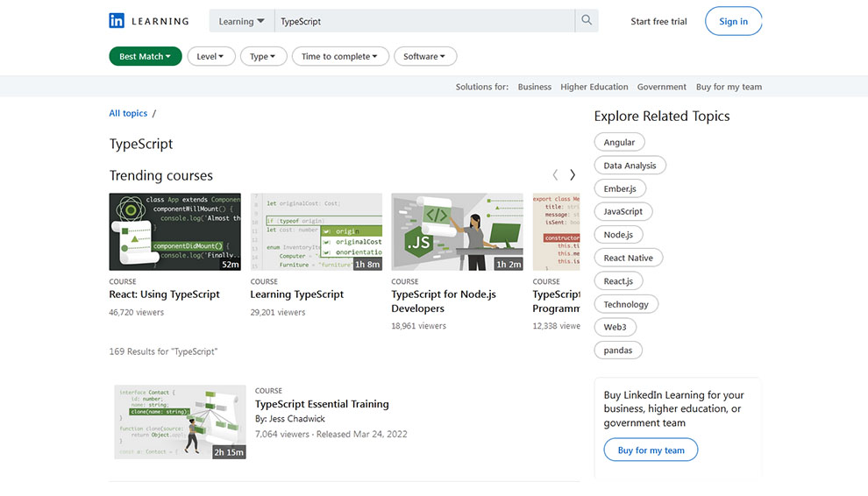Go to All topics breadcrumb
868x496 pixels.
128,113
